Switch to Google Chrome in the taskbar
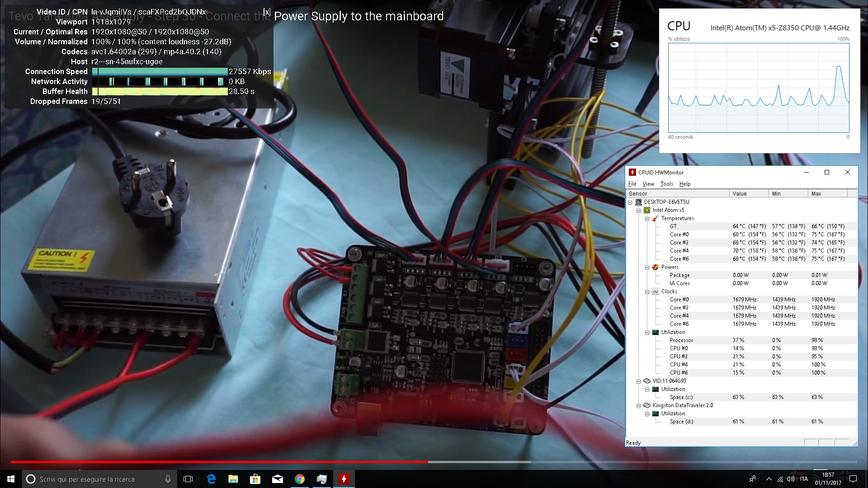The image size is (868, 488). click(x=300, y=479)
